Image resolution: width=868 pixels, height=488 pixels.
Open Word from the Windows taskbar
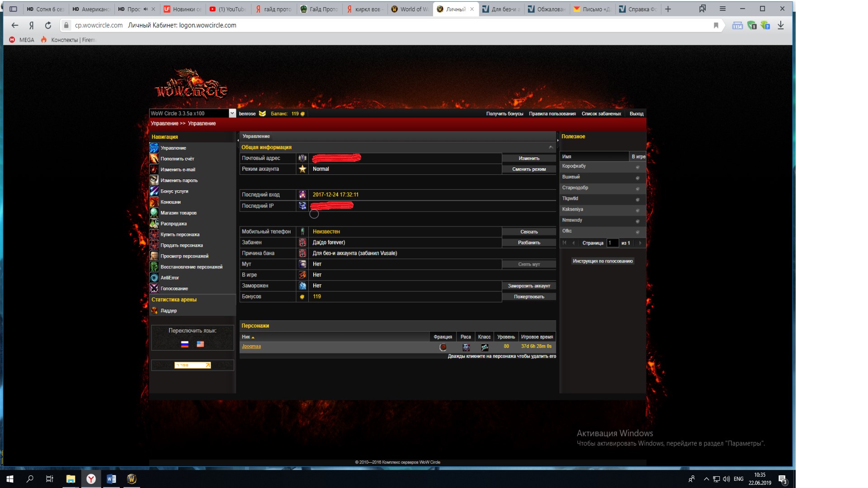[111, 479]
